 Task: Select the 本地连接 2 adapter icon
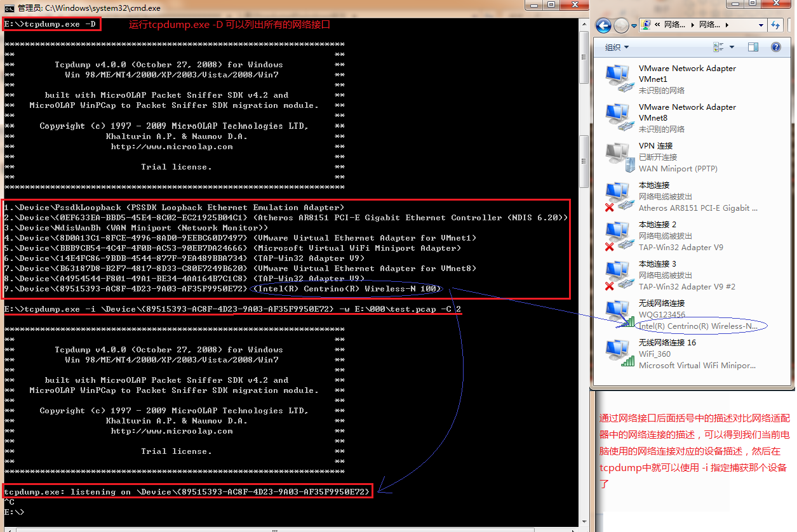click(x=620, y=236)
